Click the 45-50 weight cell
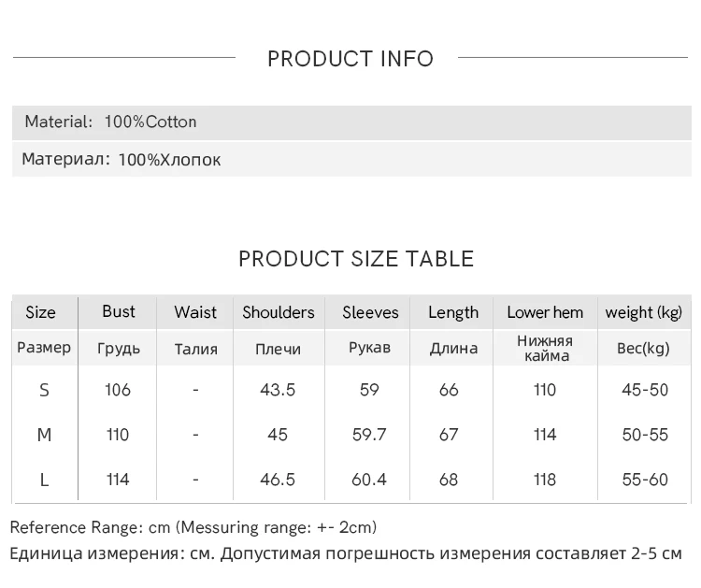 click(645, 390)
